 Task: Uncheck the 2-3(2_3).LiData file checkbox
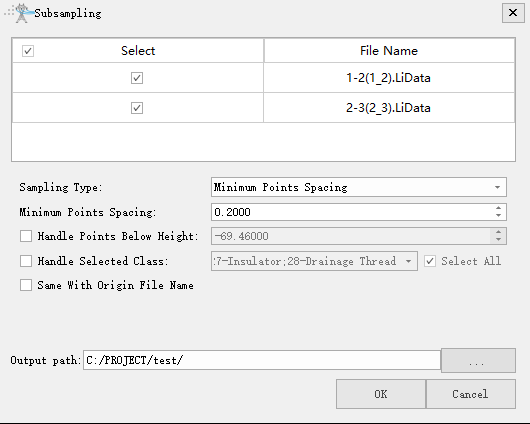click(x=137, y=108)
